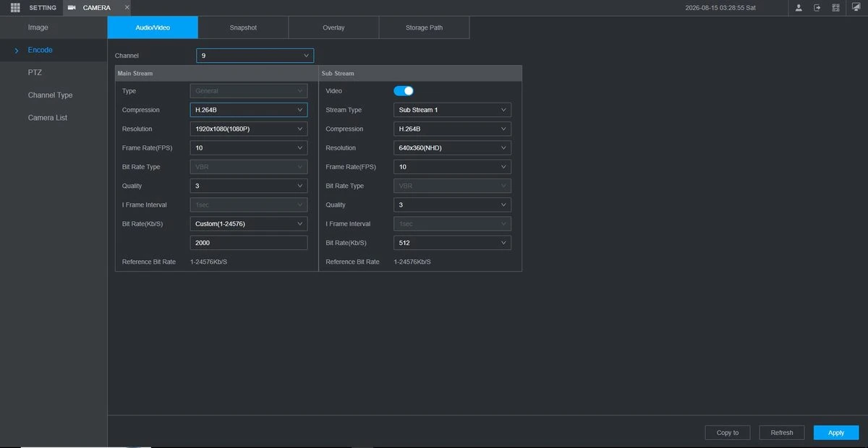Click Main Stream reference bit rate value
The image size is (868, 448).
pos(209,262)
